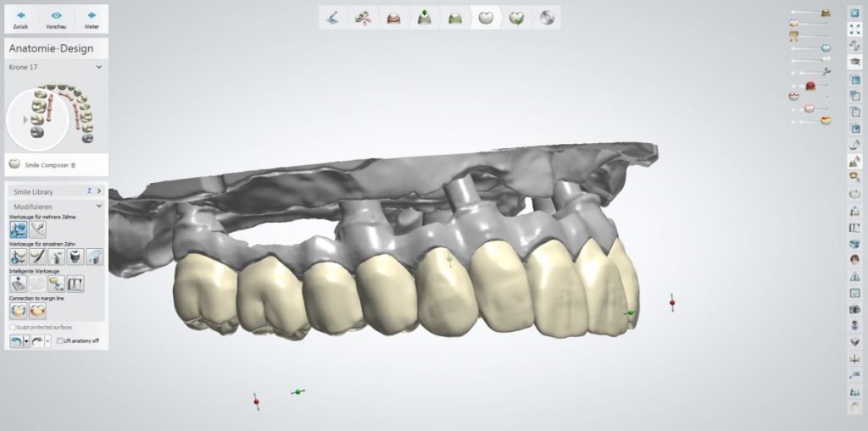The image size is (868, 431).
Task: Select the first tool under Intelligente Werkzeuge
Action: (x=18, y=284)
